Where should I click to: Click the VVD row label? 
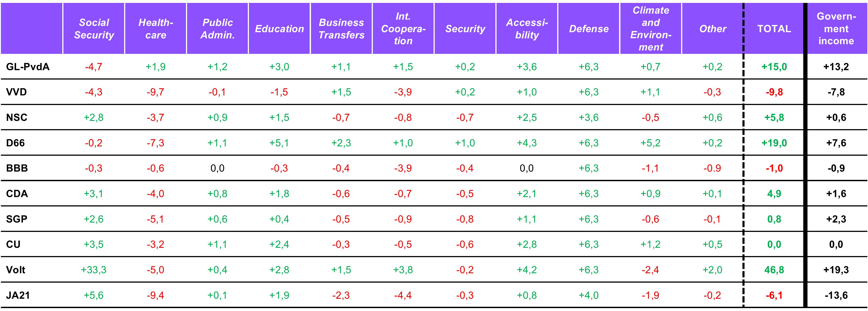(17, 92)
